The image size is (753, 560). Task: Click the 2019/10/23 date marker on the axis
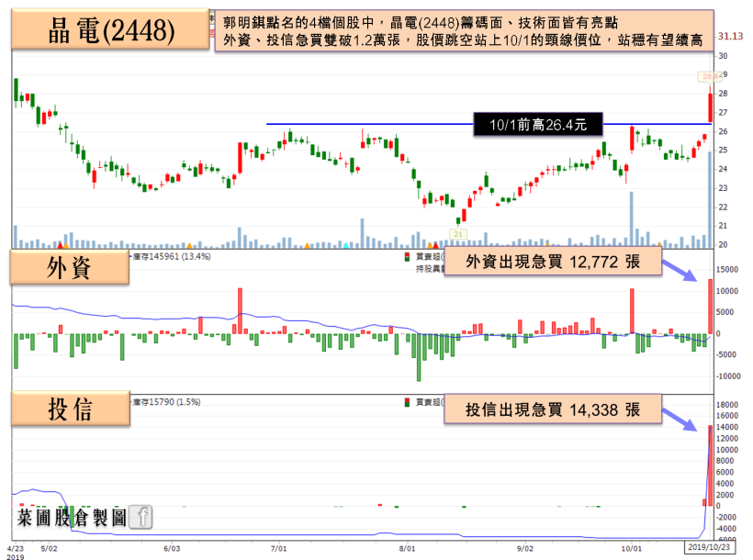[711, 547]
